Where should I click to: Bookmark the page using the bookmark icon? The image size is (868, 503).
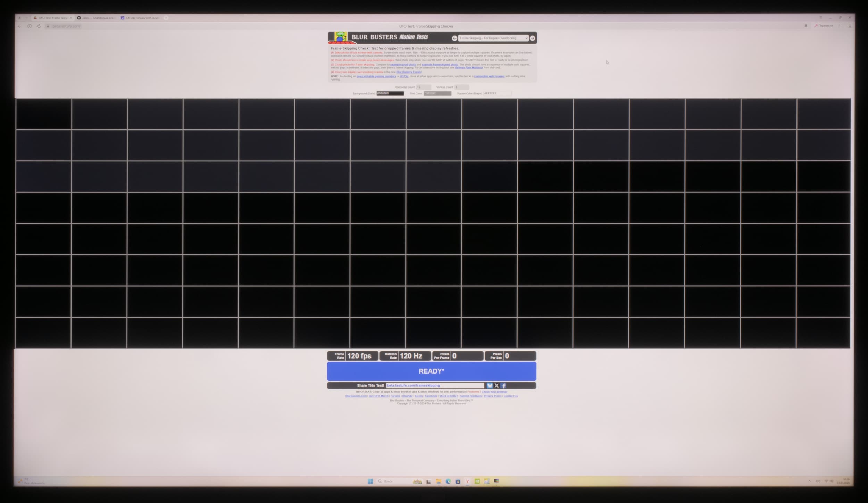coord(806,26)
